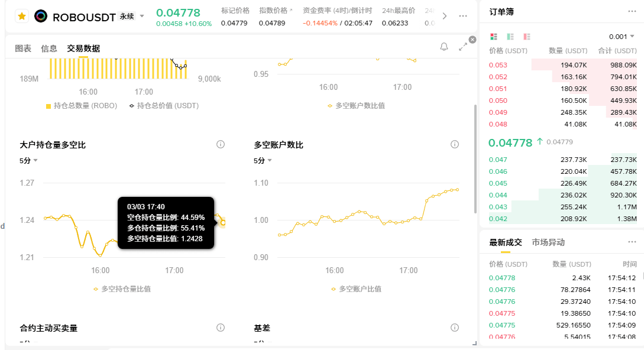This screenshot has width=644, height=350.
Task: Select ask price 0.050 in order book
Action: (498, 101)
